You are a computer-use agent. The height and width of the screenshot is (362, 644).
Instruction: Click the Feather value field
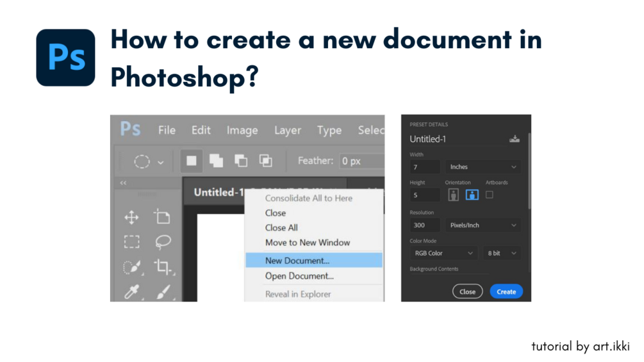pos(361,161)
